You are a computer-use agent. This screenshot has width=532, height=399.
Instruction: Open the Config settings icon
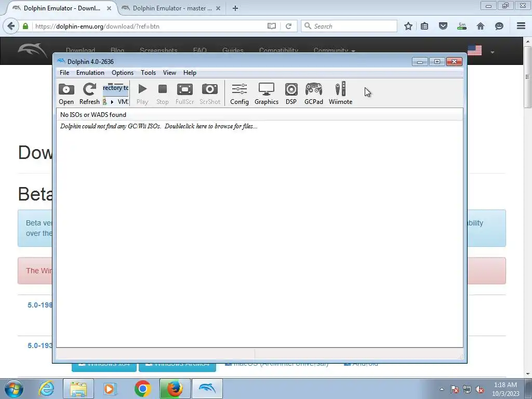click(240, 94)
